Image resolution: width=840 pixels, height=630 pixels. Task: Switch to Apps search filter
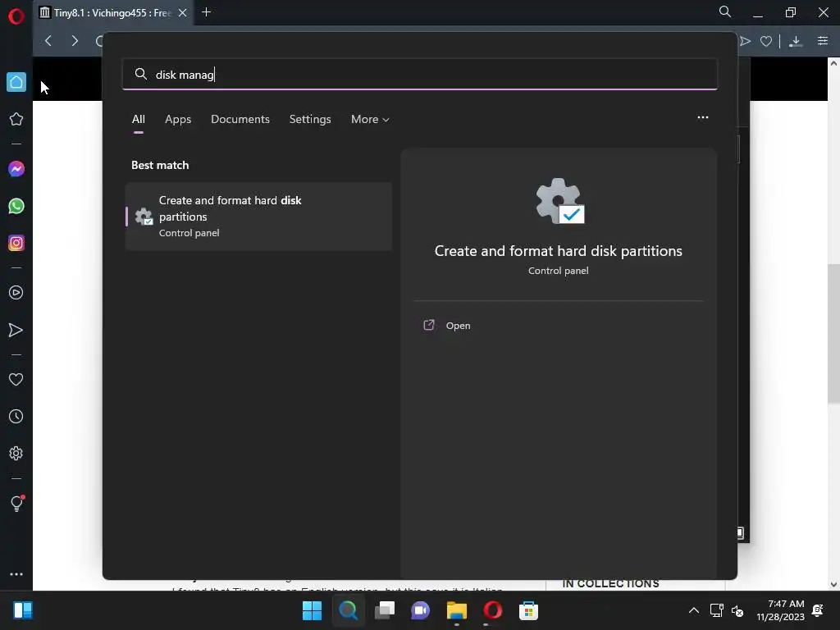point(178,119)
